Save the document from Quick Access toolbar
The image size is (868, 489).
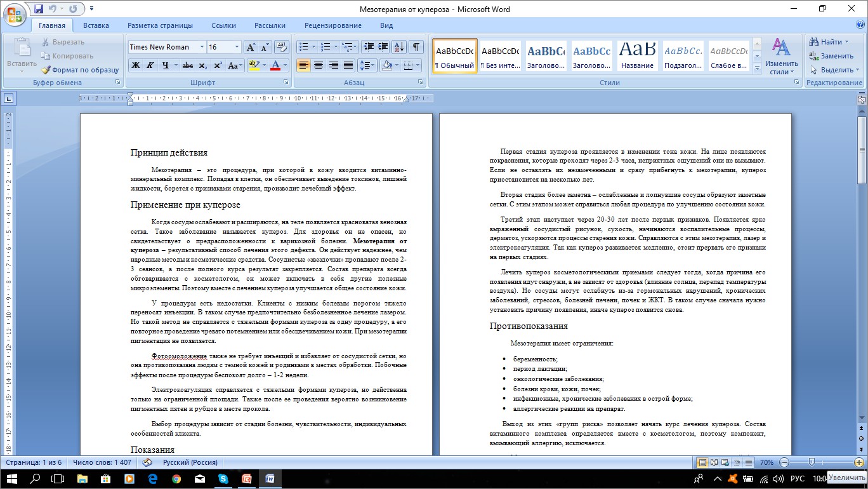tap(39, 10)
